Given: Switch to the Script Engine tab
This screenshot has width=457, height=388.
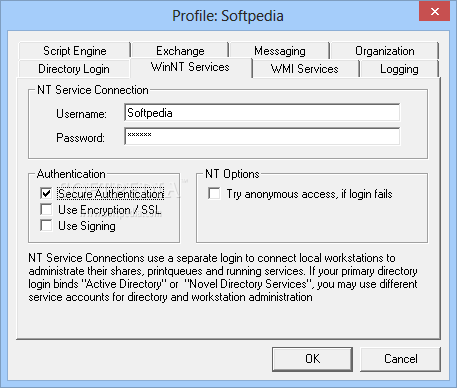Looking at the screenshot, I should pyautogui.click(x=75, y=51).
